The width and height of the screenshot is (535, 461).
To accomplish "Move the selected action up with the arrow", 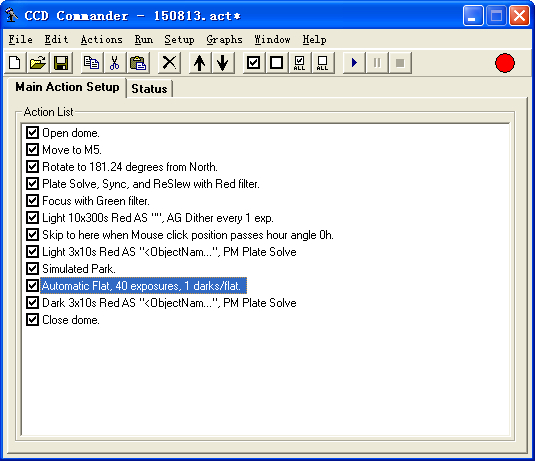I will point(200,63).
